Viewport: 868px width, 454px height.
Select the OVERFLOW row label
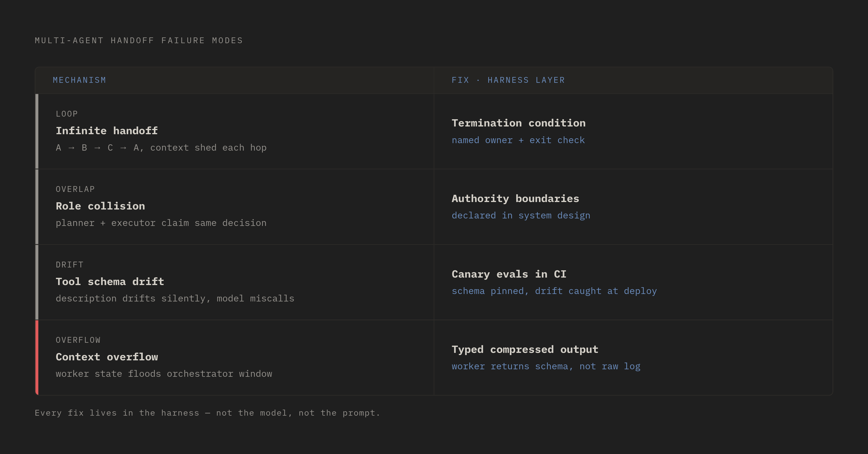[x=78, y=340]
